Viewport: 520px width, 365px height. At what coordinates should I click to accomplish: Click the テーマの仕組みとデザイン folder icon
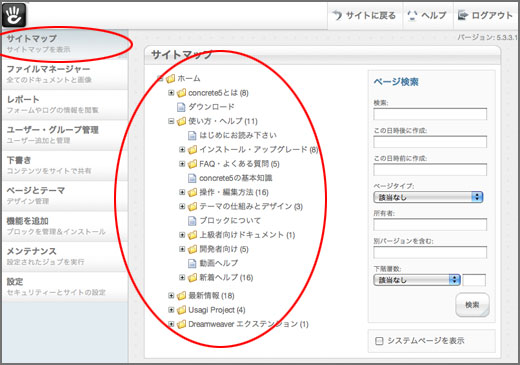192,207
